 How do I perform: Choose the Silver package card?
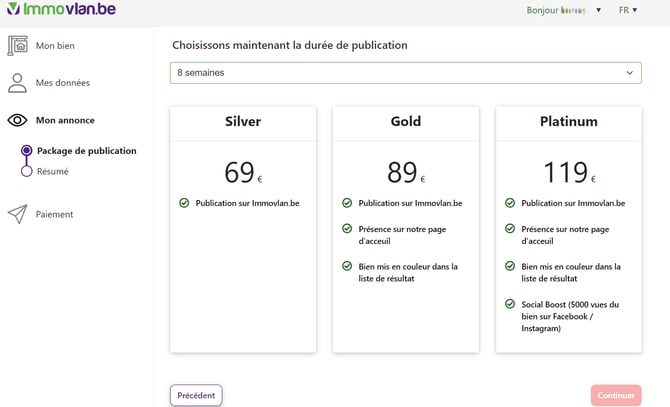tap(242, 229)
